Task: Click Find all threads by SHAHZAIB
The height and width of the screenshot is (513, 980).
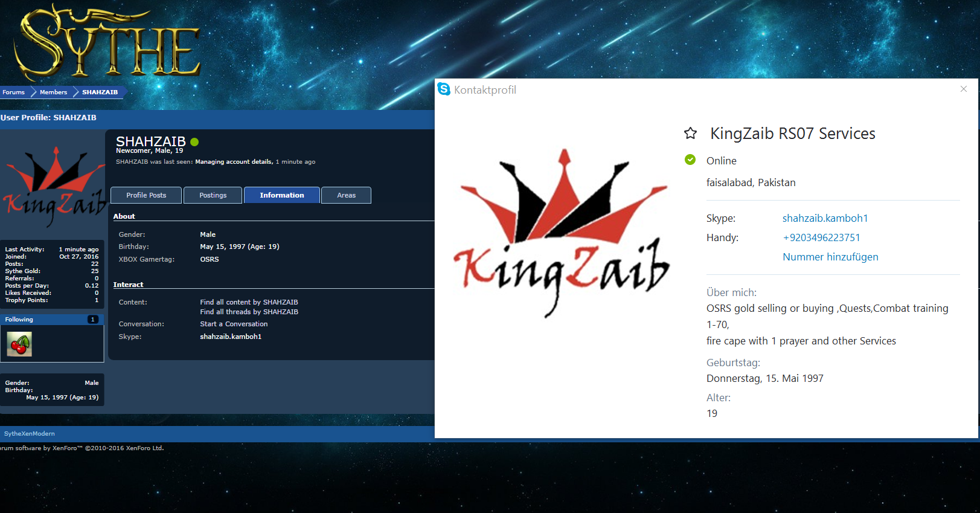Action: pyautogui.click(x=249, y=312)
